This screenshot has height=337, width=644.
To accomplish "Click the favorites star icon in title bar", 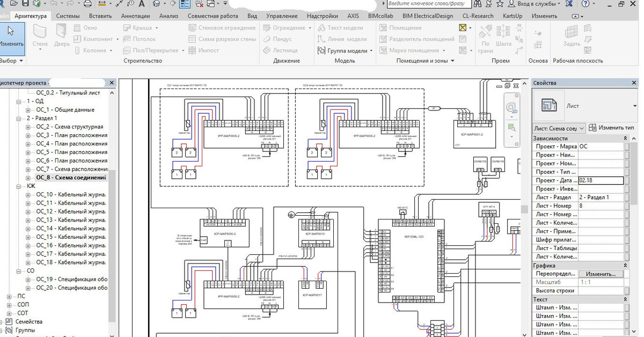I will [499, 4].
